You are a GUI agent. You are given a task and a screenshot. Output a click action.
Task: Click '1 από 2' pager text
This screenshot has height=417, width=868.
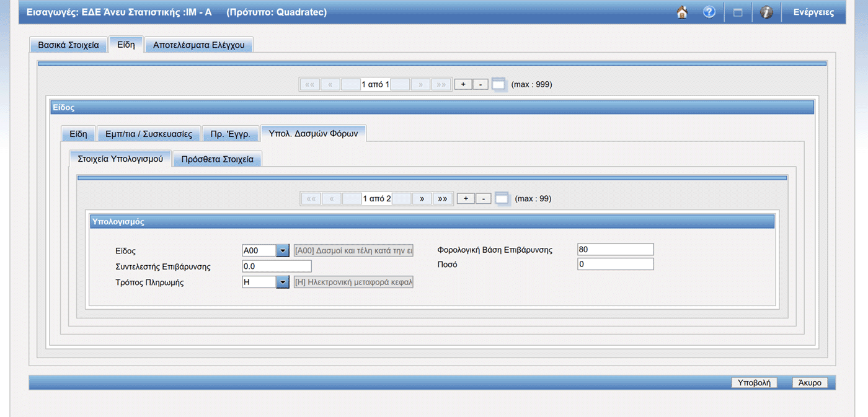click(x=376, y=198)
